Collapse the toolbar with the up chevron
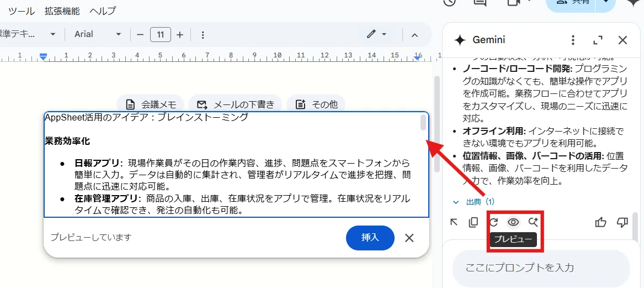Screen dimensions: 644x288 click(x=414, y=35)
